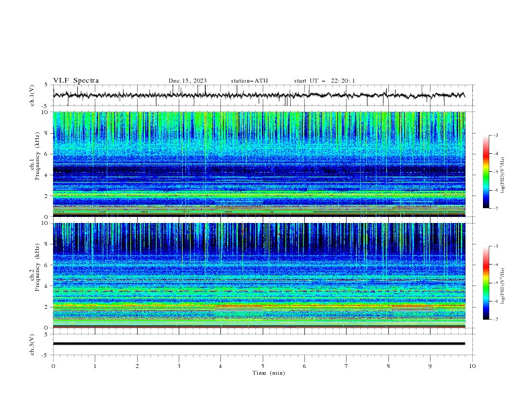
Task: Click time axis tick label "3"
Action: pyautogui.click(x=179, y=366)
